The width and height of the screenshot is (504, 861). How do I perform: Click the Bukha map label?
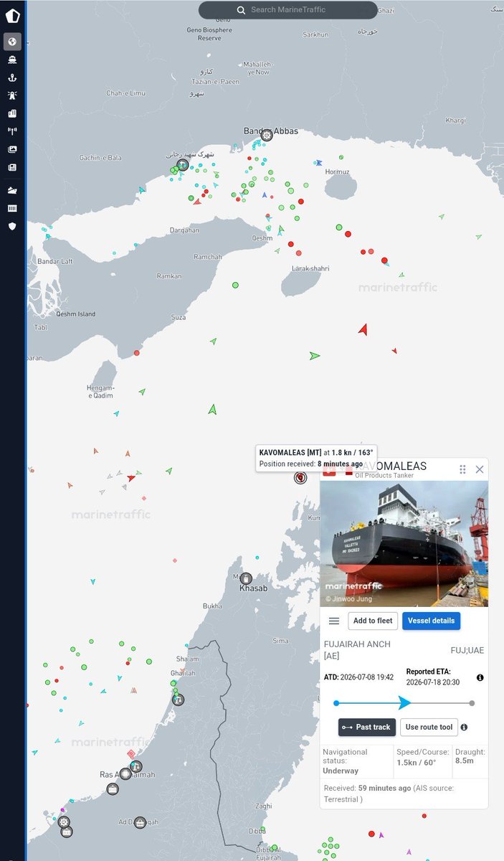pos(212,606)
